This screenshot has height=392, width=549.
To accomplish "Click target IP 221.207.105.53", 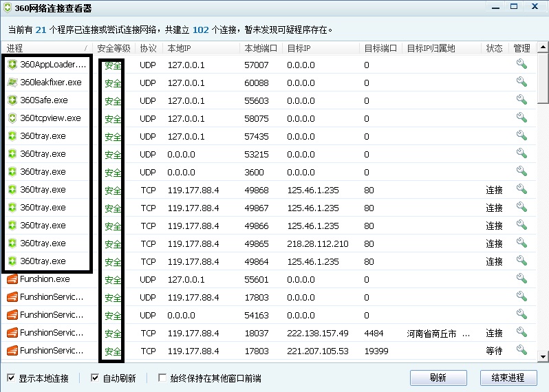I will point(318,351).
